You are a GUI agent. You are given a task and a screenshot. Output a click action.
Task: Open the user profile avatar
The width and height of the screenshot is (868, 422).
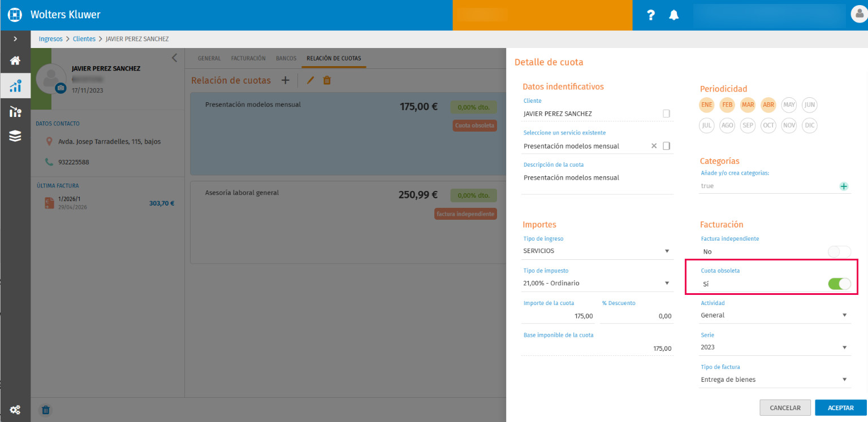pos(858,14)
